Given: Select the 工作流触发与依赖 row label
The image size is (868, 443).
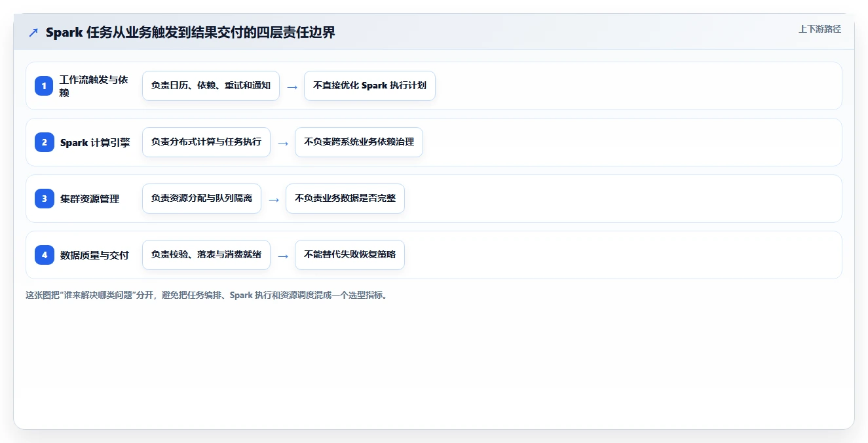Looking at the screenshot, I should point(94,86).
